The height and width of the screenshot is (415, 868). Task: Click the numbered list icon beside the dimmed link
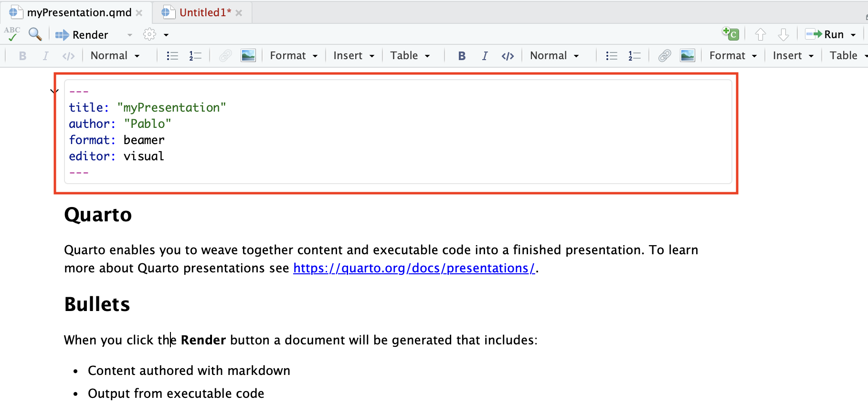tap(195, 56)
